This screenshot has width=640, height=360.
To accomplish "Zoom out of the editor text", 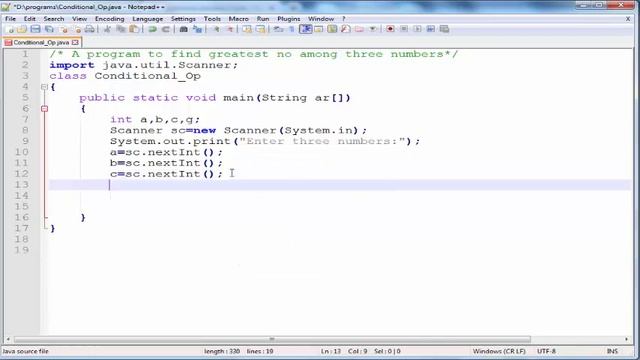I will point(230,29).
